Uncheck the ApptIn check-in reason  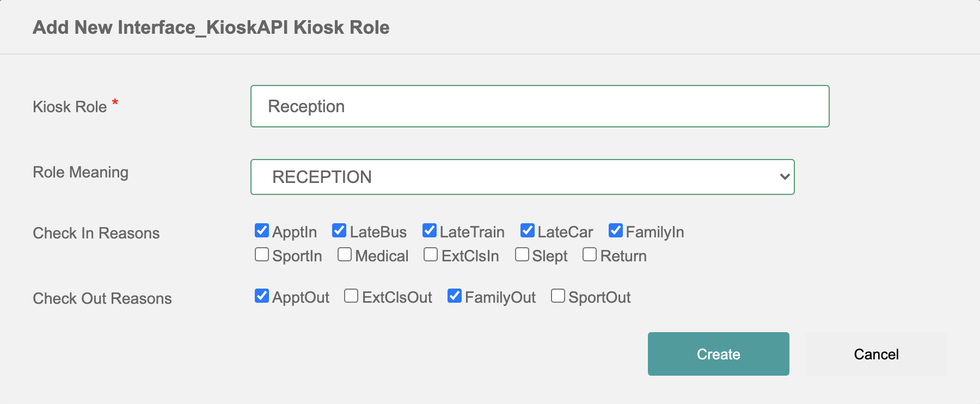pyautogui.click(x=262, y=231)
